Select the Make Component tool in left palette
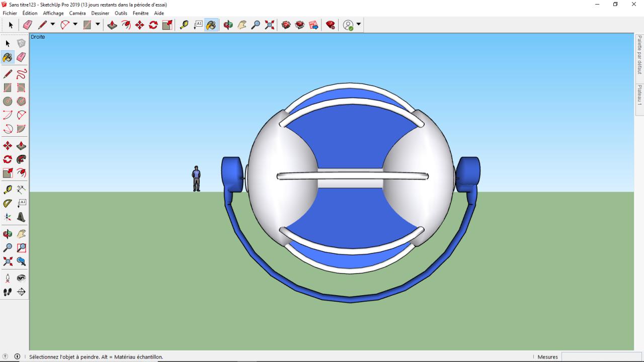The height and width of the screenshot is (362, 644). (x=21, y=44)
